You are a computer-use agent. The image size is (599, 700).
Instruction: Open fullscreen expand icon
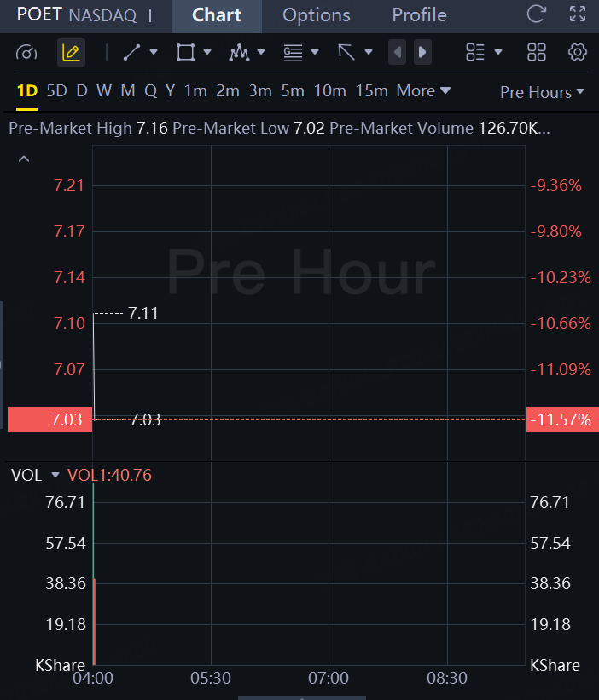click(578, 14)
